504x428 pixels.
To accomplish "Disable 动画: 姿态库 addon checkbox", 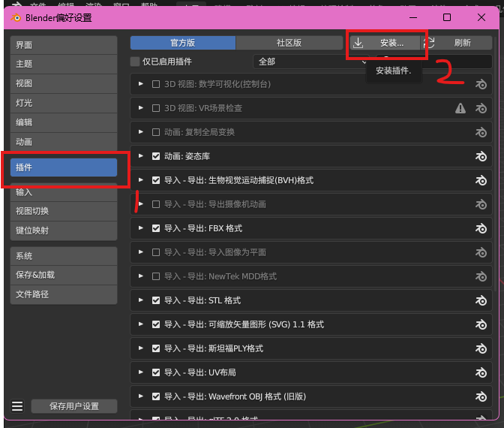I will coord(156,156).
